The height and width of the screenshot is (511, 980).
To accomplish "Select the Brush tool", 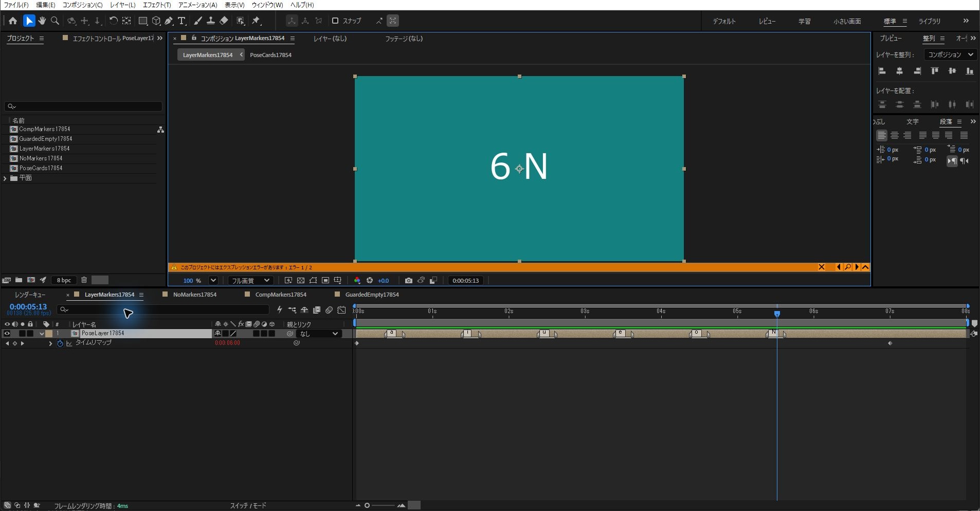I will coord(198,21).
